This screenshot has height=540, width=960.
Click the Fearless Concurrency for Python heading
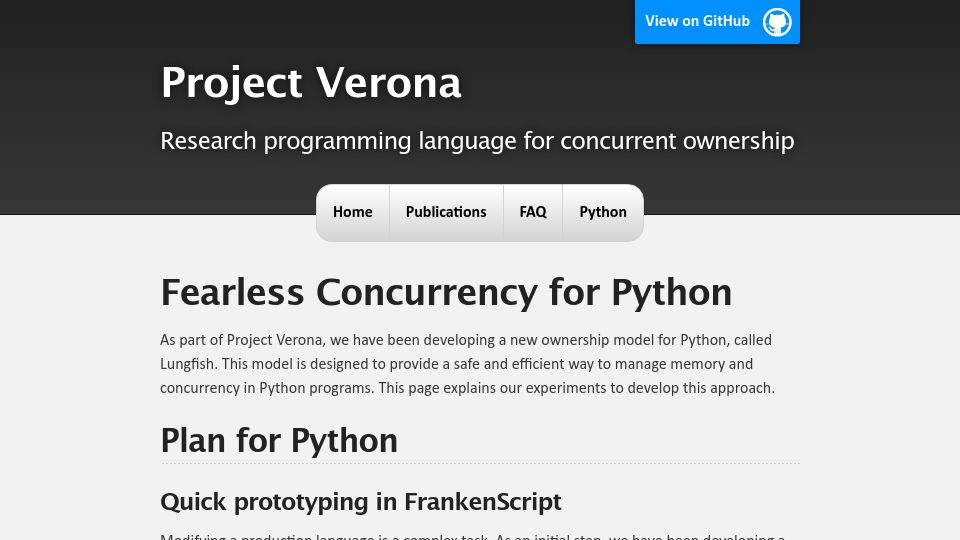tap(446, 292)
